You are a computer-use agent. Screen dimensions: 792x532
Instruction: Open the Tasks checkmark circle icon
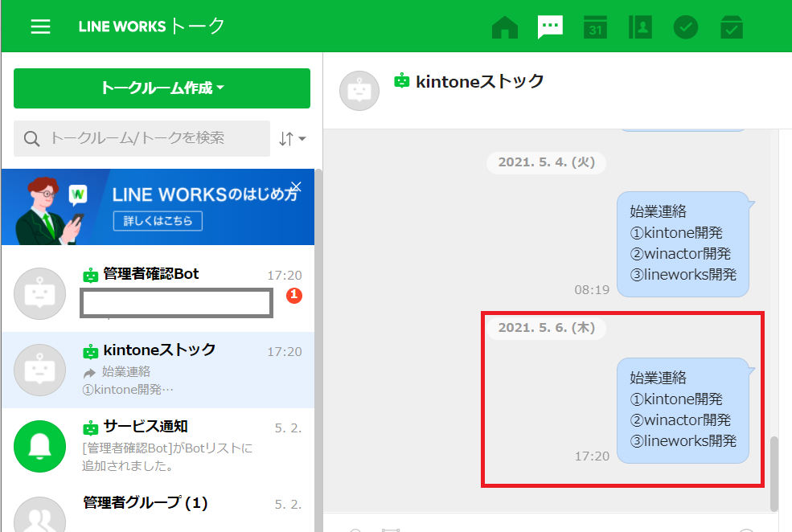[685, 27]
